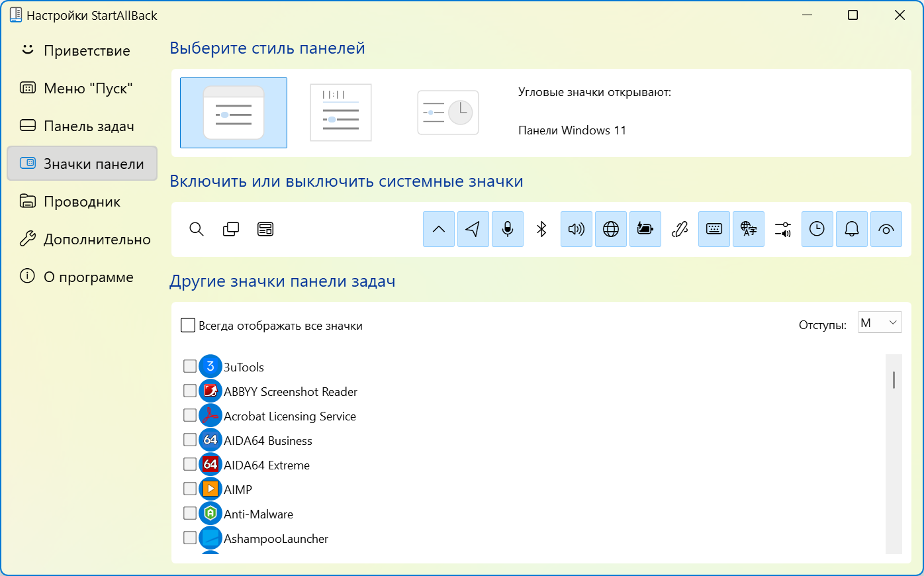Image resolution: width=924 pixels, height=576 pixels.
Task: Check the box for AIDA64 Extreme
Action: 189,464
